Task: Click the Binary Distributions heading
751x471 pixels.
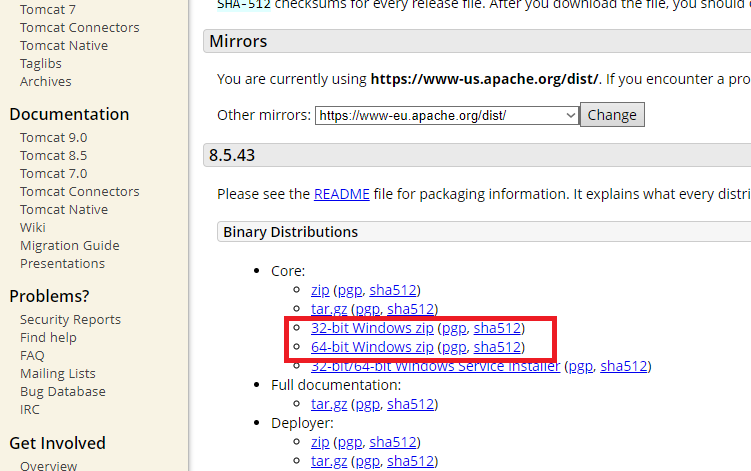Action: click(290, 232)
